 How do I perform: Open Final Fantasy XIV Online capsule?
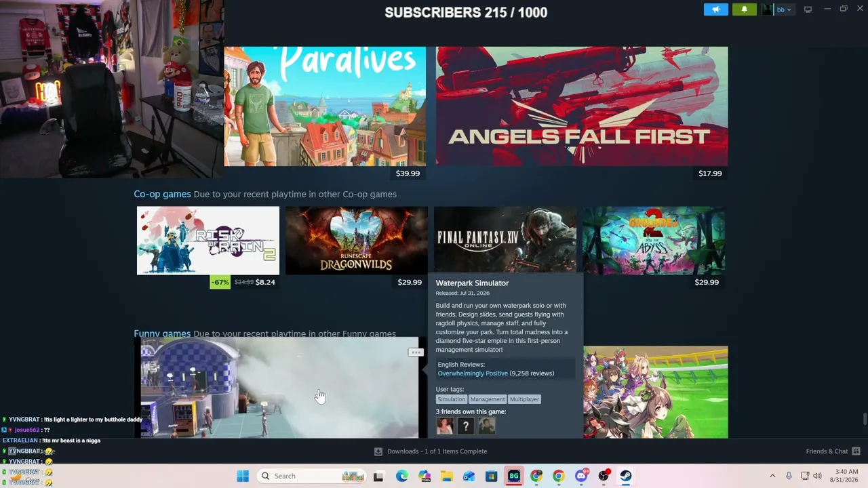point(505,239)
